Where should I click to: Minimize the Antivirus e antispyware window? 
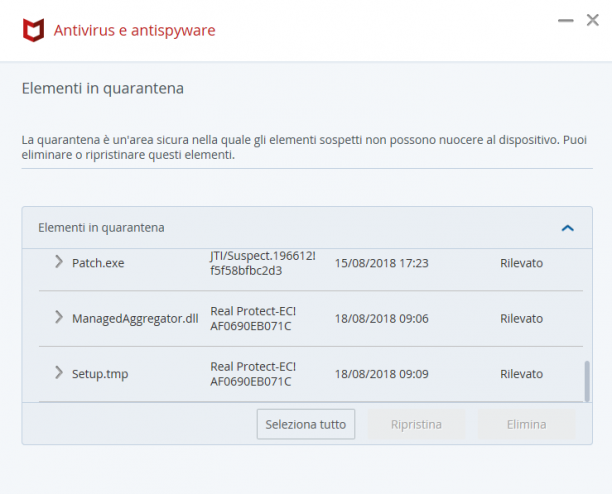coord(566,20)
